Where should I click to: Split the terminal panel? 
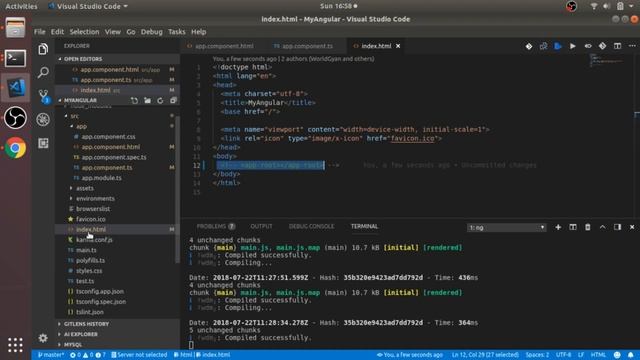pos(573,227)
